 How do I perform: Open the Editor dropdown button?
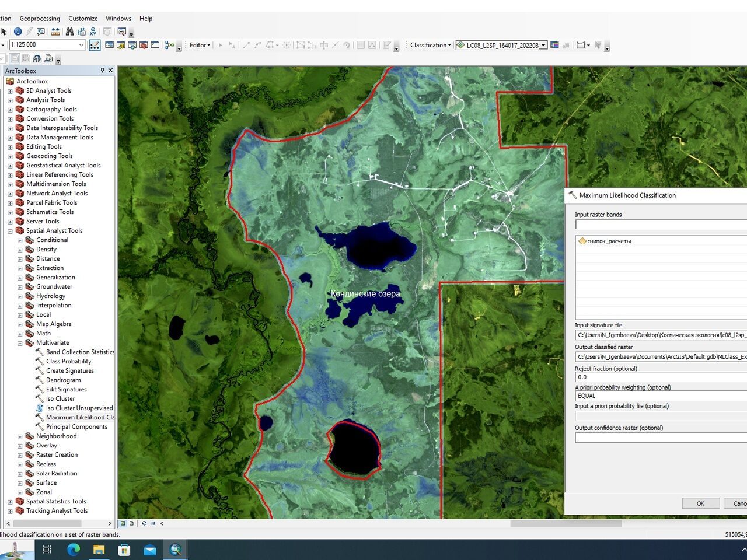tap(200, 45)
